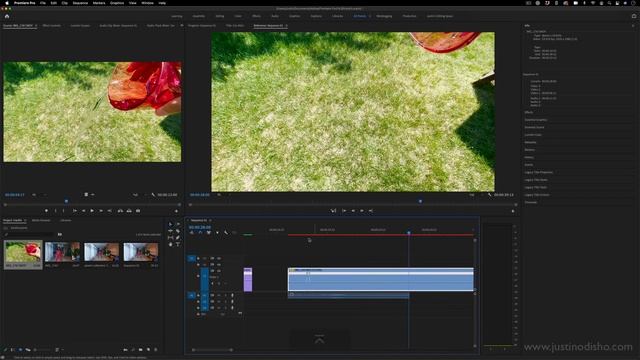
Task: Switch Project panel to freeform view
Action: coord(28,350)
